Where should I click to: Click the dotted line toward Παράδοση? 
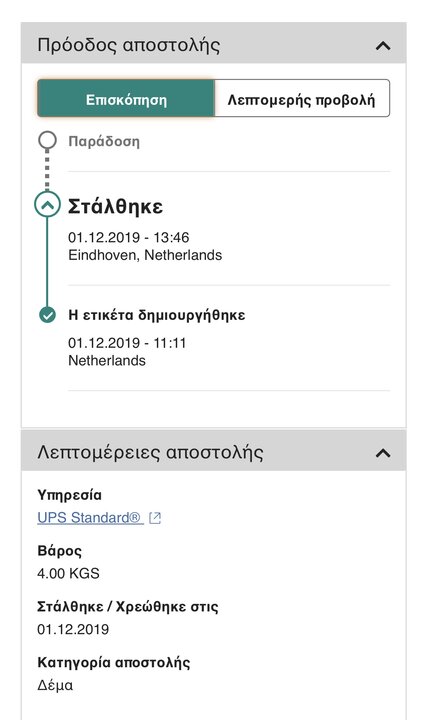[47, 170]
